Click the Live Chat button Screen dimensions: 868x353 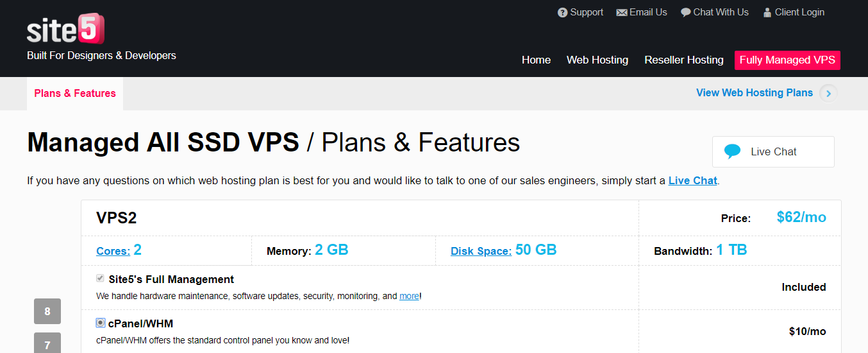tap(773, 151)
